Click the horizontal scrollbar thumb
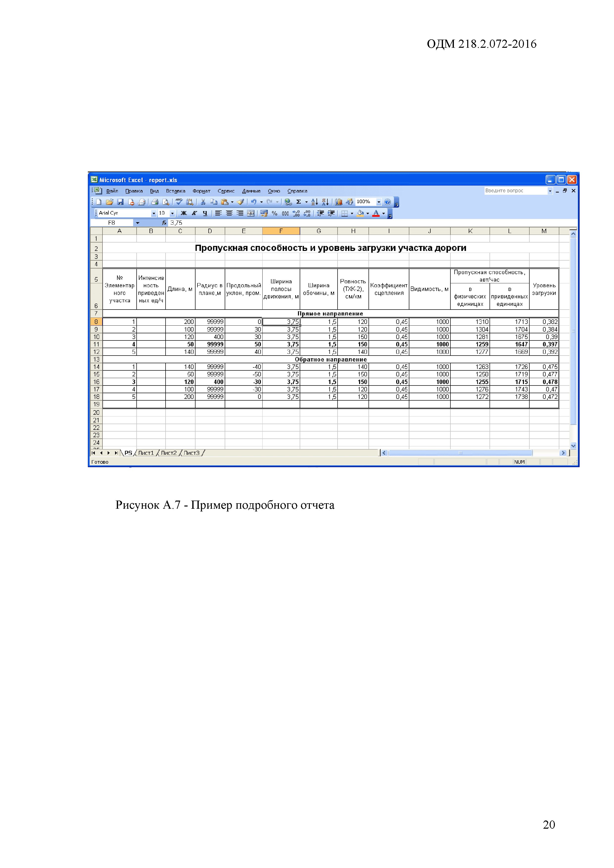The image size is (614, 868). [460, 453]
